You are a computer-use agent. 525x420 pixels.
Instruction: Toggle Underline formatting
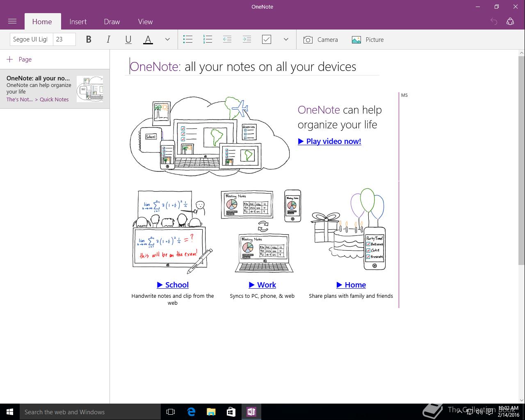click(128, 39)
